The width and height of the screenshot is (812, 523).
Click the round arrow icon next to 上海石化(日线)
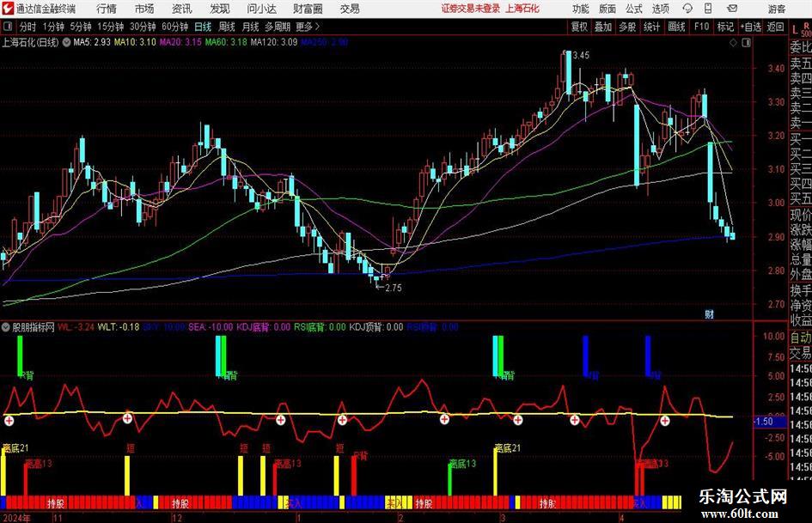point(66,42)
